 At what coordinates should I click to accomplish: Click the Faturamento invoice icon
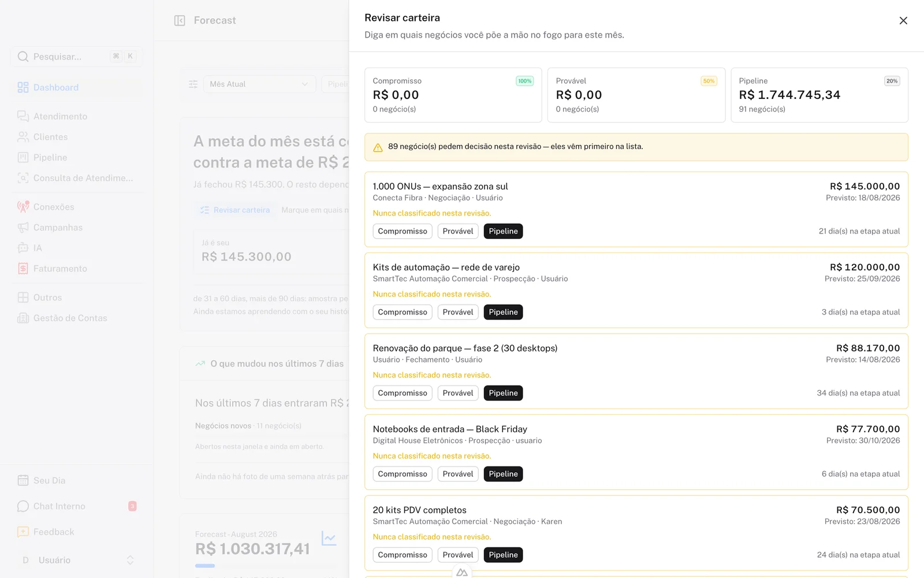(23, 269)
